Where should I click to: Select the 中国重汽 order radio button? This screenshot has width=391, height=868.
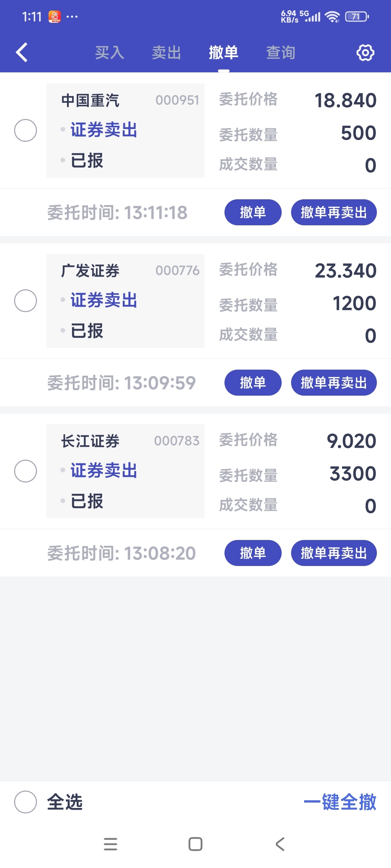(x=25, y=130)
